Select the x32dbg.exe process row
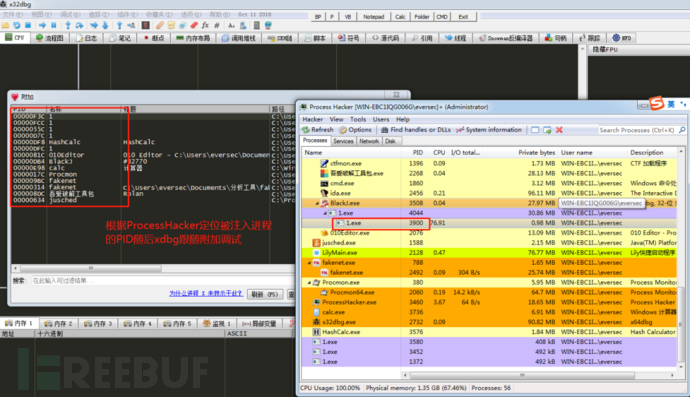 coord(489,322)
